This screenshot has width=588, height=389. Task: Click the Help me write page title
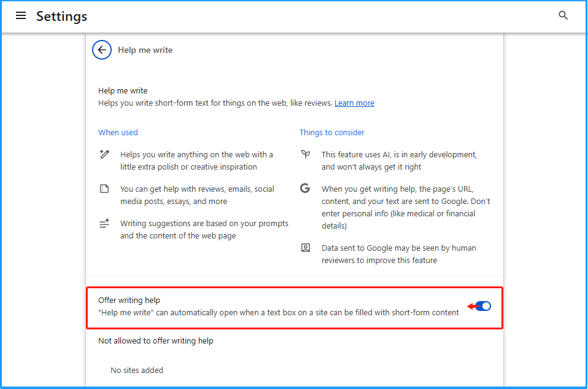click(x=146, y=50)
